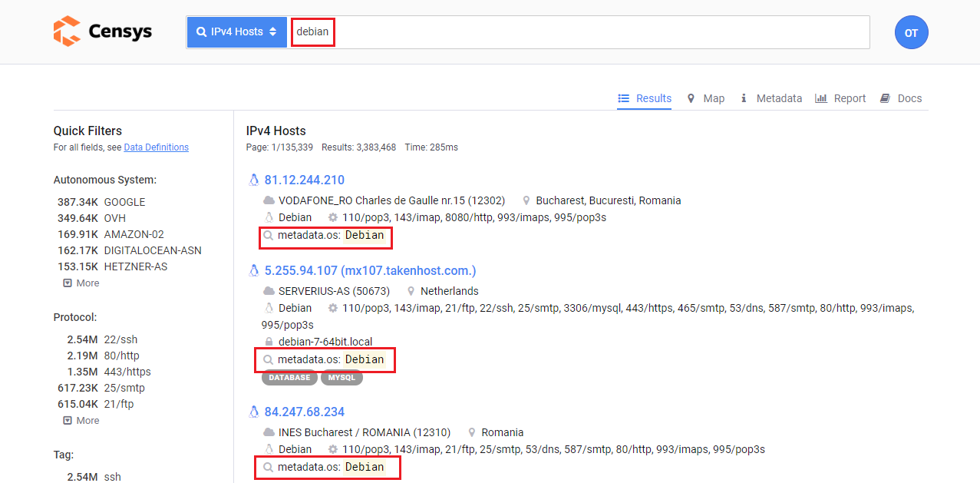Open host 5.255.94.107 (mx107.takenhost.com.)
The image size is (980, 483).
point(371,271)
